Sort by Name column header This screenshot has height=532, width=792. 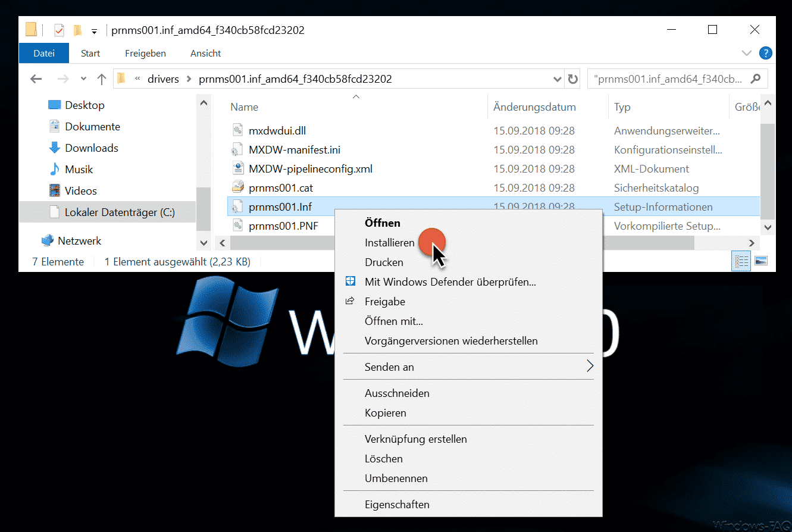245,107
